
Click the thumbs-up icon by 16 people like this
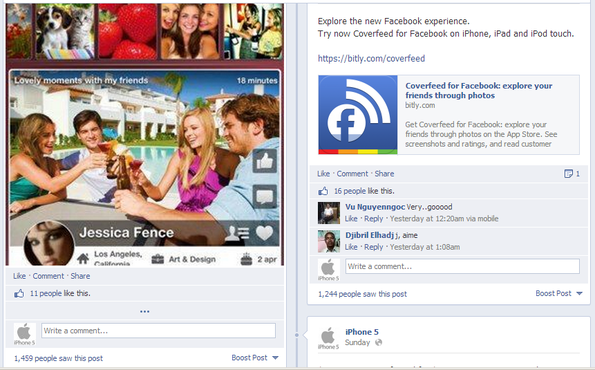[x=323, y=191]
